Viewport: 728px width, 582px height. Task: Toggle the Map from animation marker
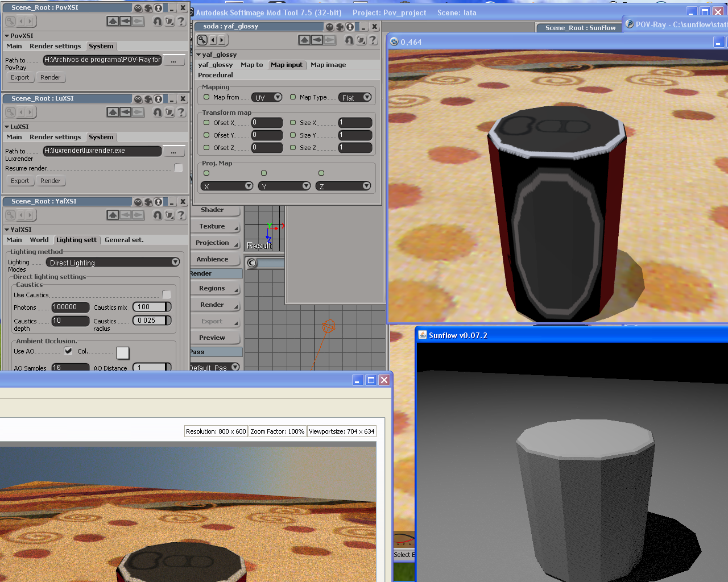[x=207, y=97]
